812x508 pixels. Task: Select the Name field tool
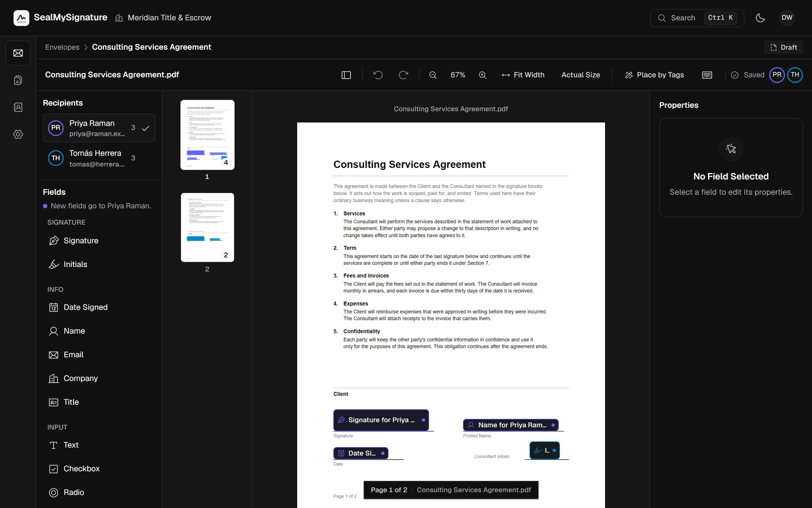click(x=99, y=331)
